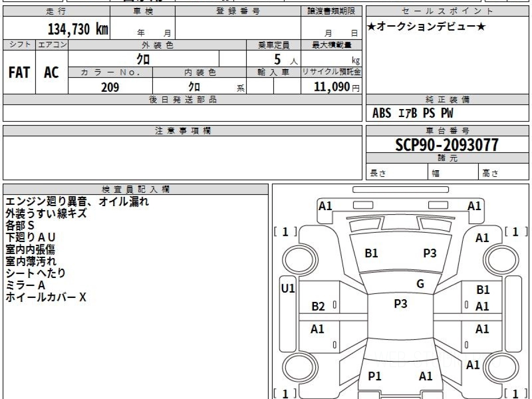
Task: Select the 車台番号 header
Action: pos(447,131)
